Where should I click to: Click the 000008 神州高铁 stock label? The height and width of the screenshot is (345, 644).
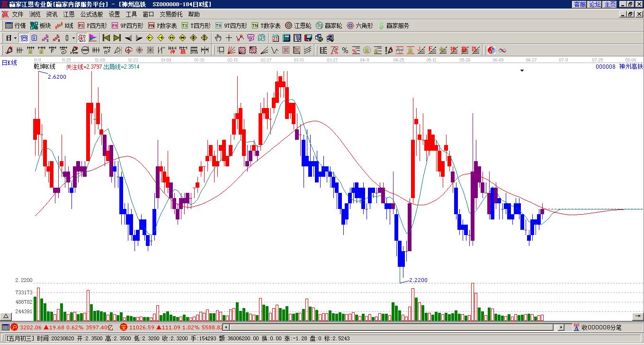click(619, 67)
